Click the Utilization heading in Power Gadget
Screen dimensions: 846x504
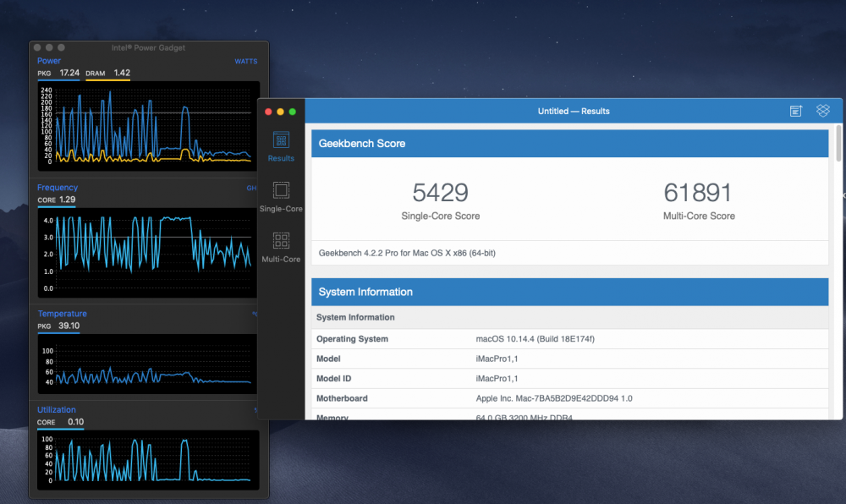coord(56,409)
